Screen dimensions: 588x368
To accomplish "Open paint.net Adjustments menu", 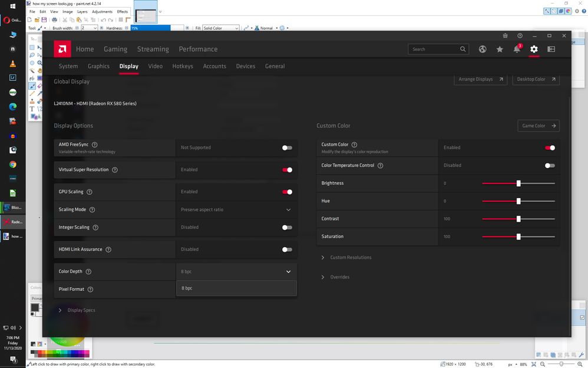I will (102, 12).
